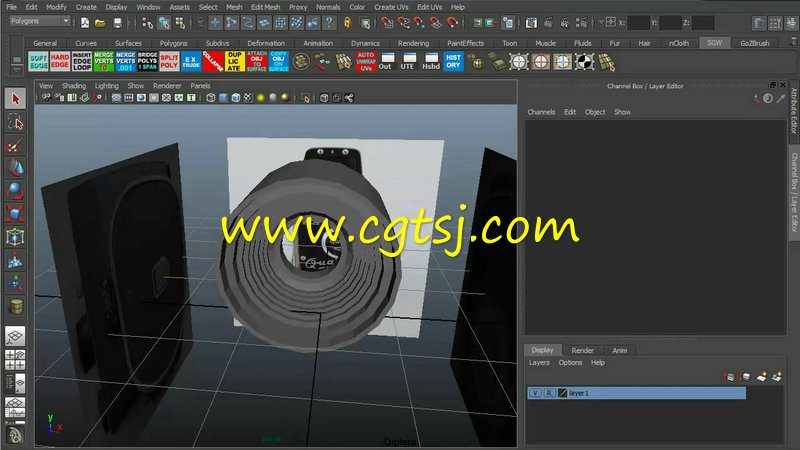
Task: Click the ATTACH OBJ TO SURFACE shelf button
Action: 257,61
